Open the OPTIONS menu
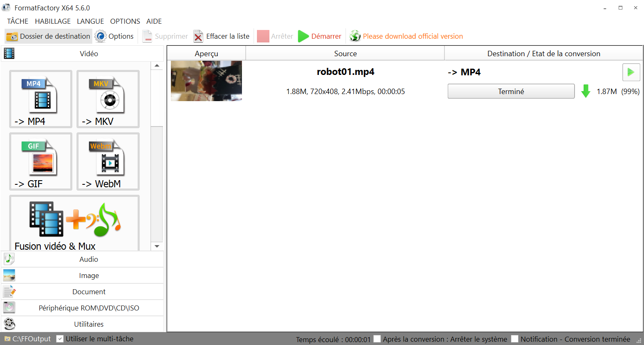644x345 pixels. (x=125, y=21)
